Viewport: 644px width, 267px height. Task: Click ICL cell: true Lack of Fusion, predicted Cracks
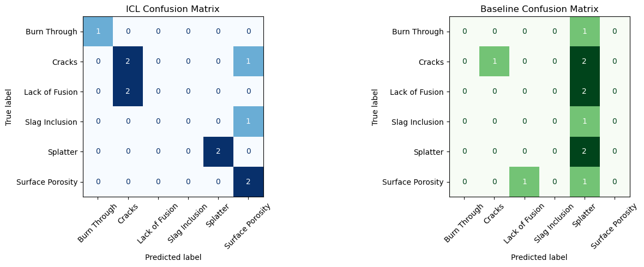(x=128, y=91)
